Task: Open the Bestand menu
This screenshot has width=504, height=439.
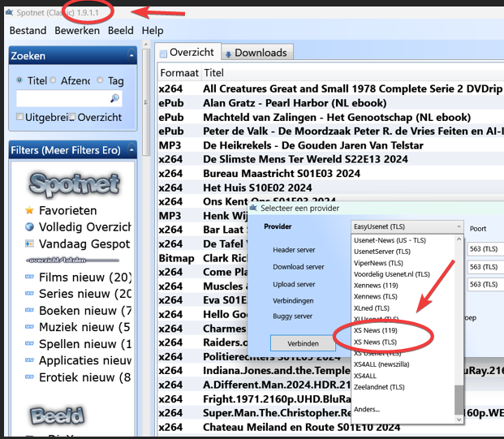Action: [x=28, y=30]
